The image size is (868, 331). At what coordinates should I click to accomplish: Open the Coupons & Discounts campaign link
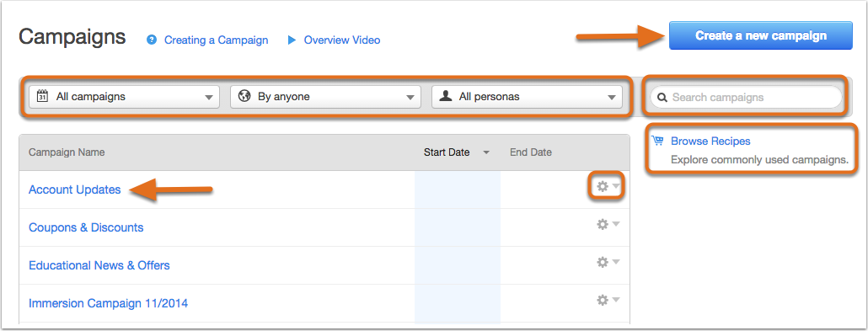click(86, 227)
